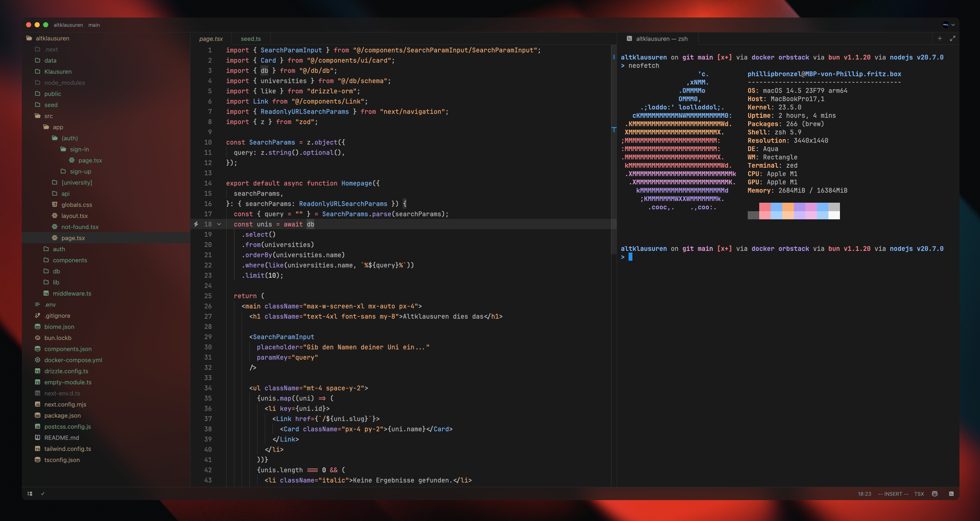Collapse the altklausuren root folder
This screenshot has height=521, width=980.
[106, 38]
